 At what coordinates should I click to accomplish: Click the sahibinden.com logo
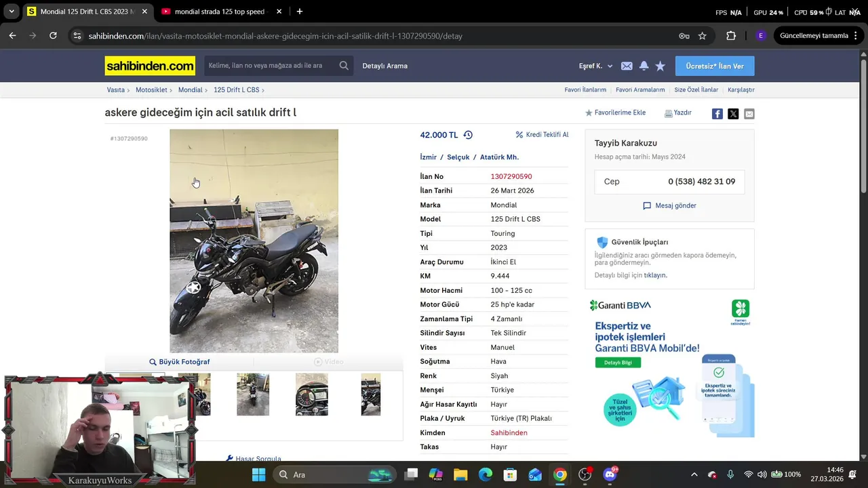coord(150,66)
